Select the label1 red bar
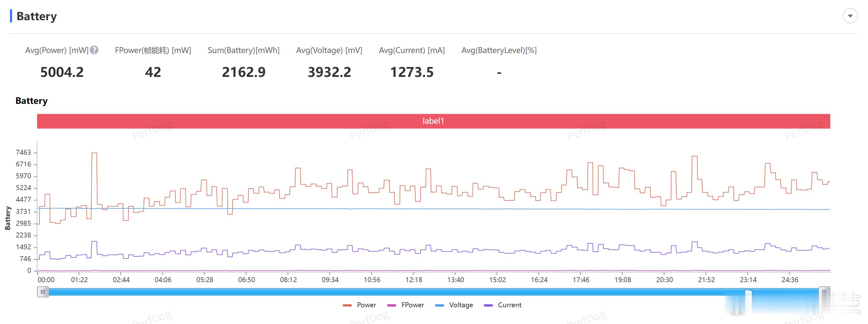Screen dimensions: 868x324 (x=433, y=121)
